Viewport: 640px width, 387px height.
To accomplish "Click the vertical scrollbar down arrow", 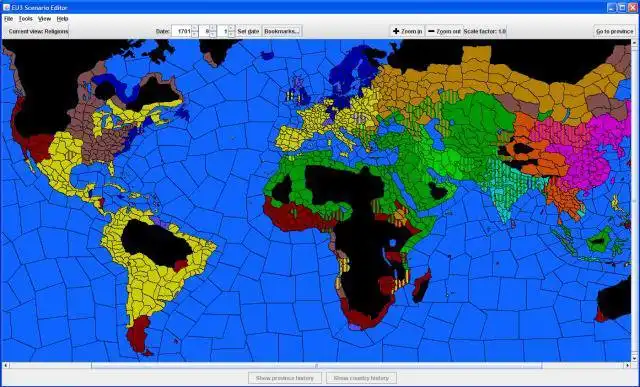I will pos(635,358).
